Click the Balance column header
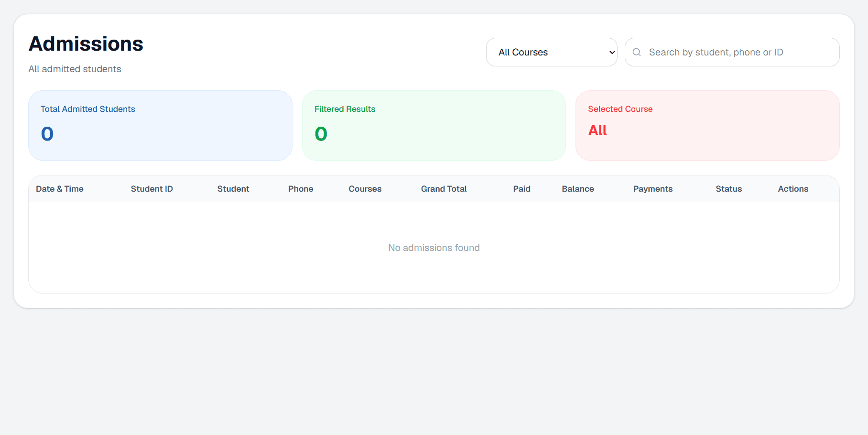 [578, 189]
